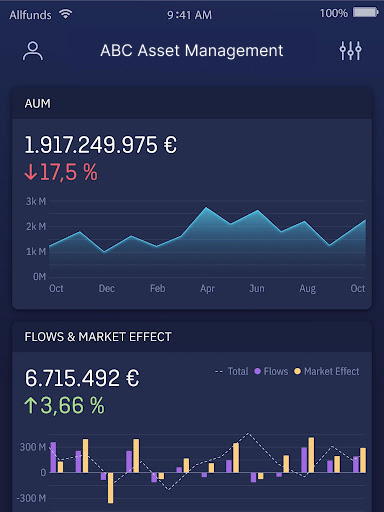The width and height of the screenshot is (384, 512).
Task: Click the 9:41 AM clock
Action: point(189,15)
